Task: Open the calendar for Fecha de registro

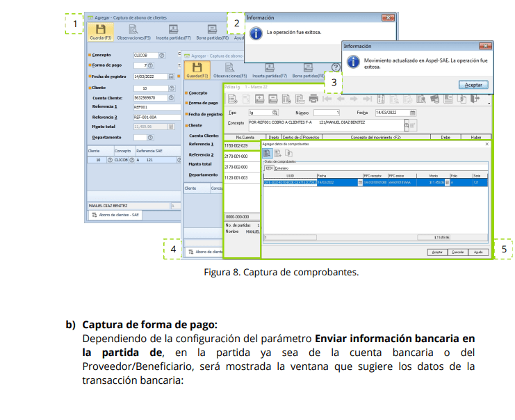Action: click(x=170, y=76)
